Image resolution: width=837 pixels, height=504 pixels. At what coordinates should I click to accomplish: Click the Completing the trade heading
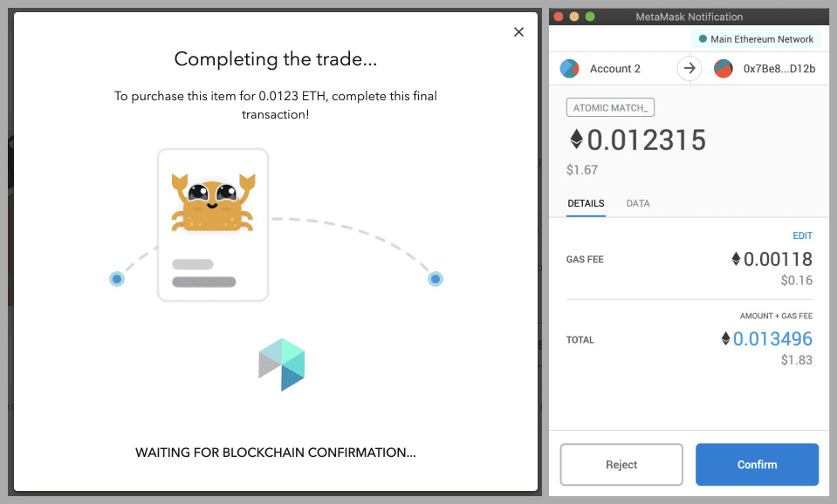[276, 59]
